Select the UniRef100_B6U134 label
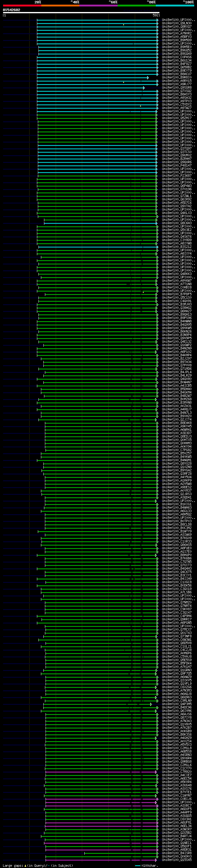This screenshot has height=868, width=197. (x=177, y=61)
